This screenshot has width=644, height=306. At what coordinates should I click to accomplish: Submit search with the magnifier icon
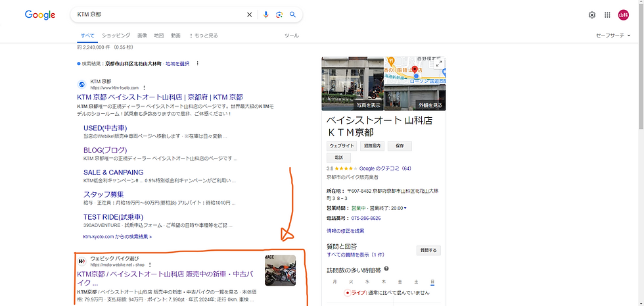click(x=292, y=14)
